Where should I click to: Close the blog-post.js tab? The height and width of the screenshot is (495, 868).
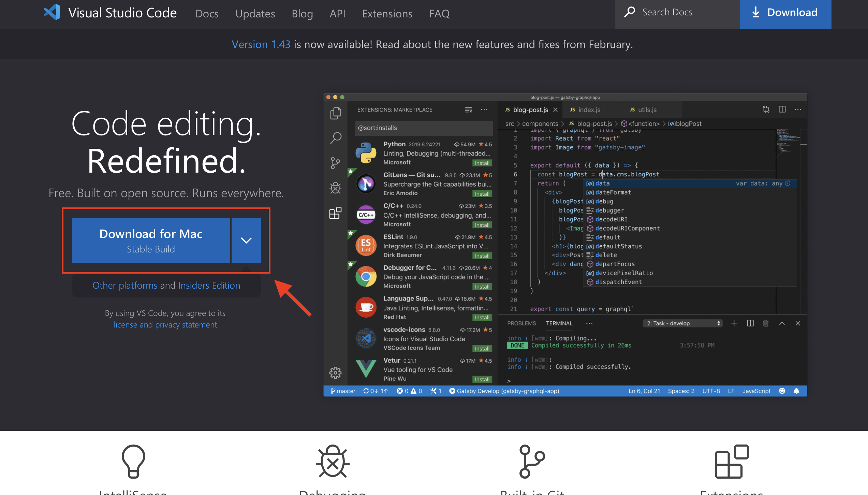[x=556, y=110]
